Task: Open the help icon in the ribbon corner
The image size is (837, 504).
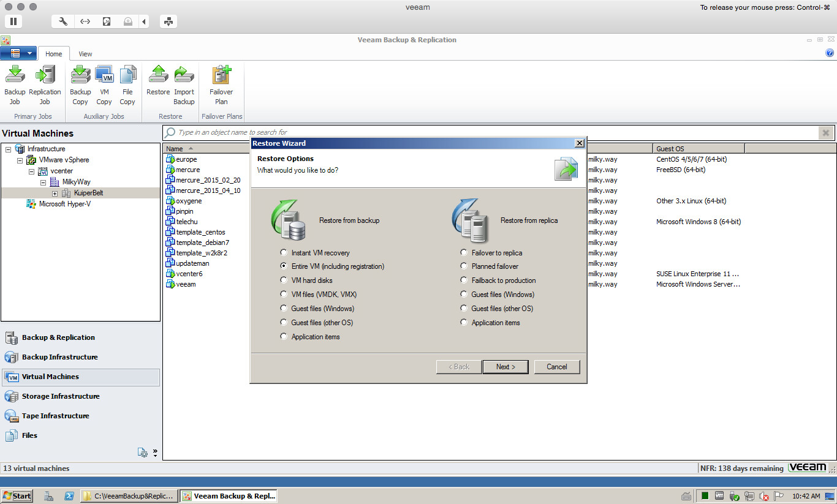Action: 830,53
